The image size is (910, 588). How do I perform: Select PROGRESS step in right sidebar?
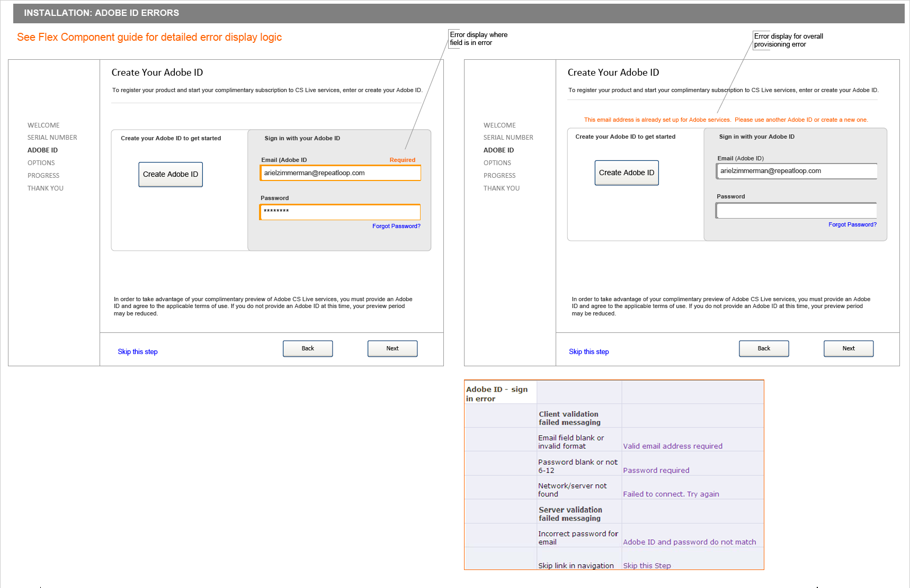(x=499, y=176)
